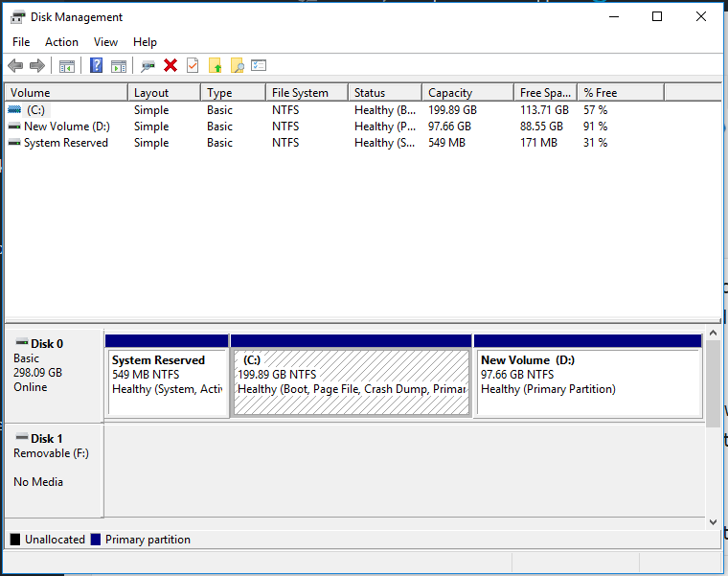728x576 pixels.
Task: Select the (C:) partition block in Disk 0
Action: pyautogui.click(x=352, y=381)
